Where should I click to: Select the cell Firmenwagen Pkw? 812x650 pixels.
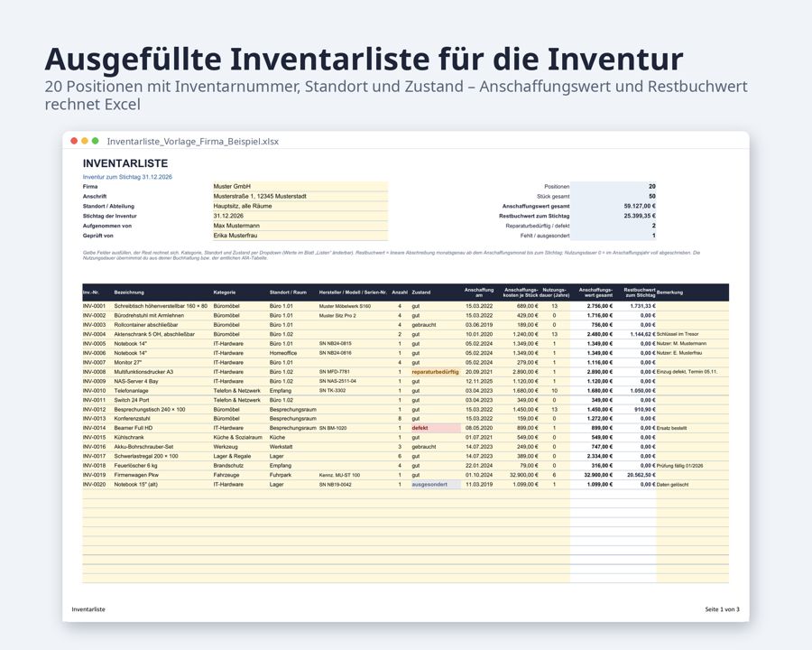click(136, 475)
